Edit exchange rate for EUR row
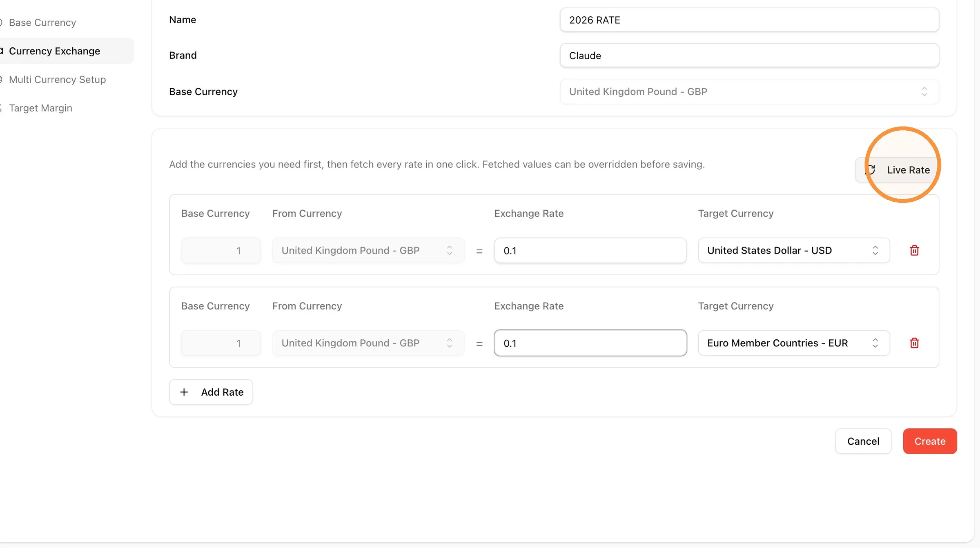Viewport: 980px width, 548px height. click(x=590, y=343)
